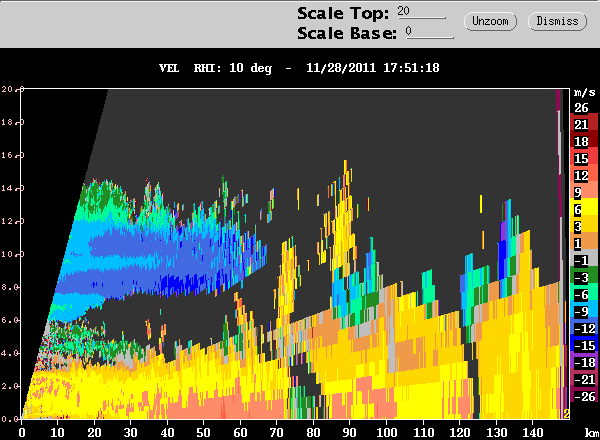
Task: Click the Dismiss button
Action: [x=557, y=21]
